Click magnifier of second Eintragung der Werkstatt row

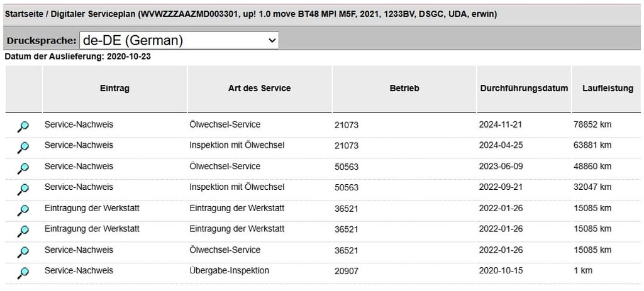(23, 231)
